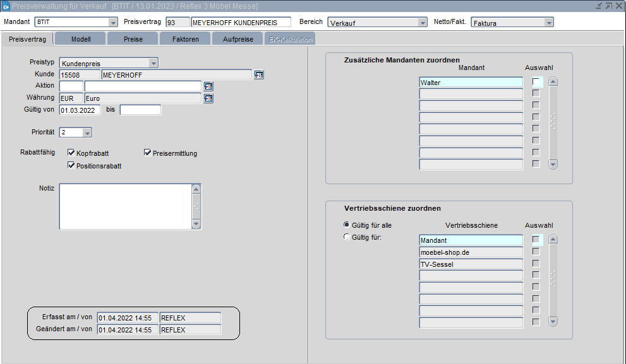Screen dimensions: 626x364
Task: Tick the Auswahl checkbox for Walter
Action: pyautogui.click(x=536, y=82)
